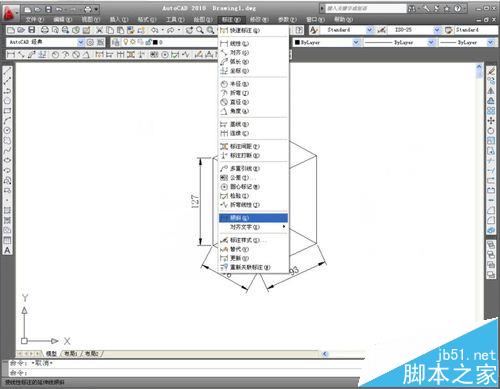
Task: Select the Rectangle tool in the draw toolbar
Action: (7, 111)
